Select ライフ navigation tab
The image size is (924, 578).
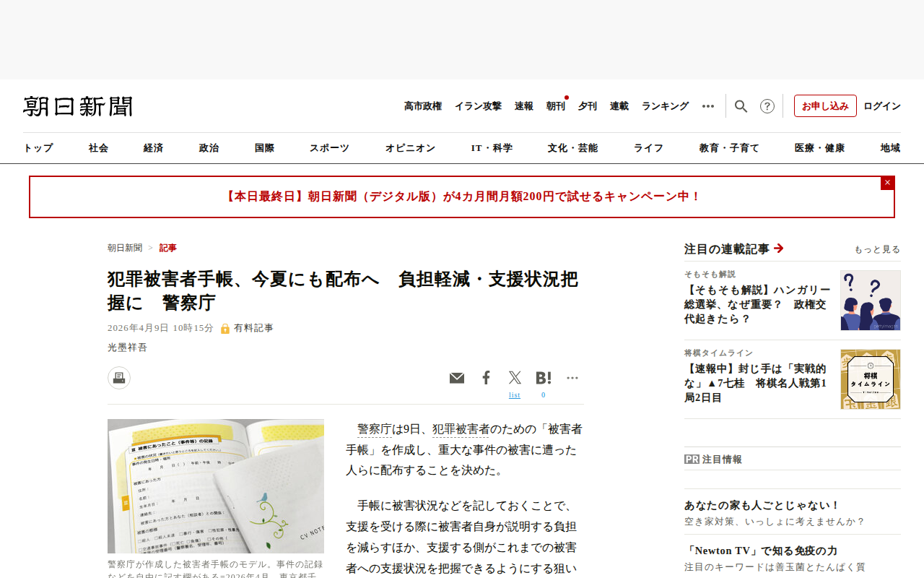pos(648,148)
